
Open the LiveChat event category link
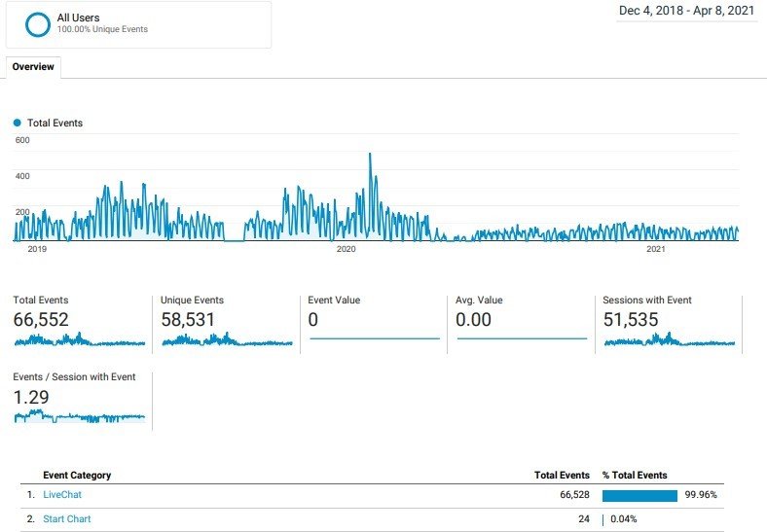pos(62,494)
